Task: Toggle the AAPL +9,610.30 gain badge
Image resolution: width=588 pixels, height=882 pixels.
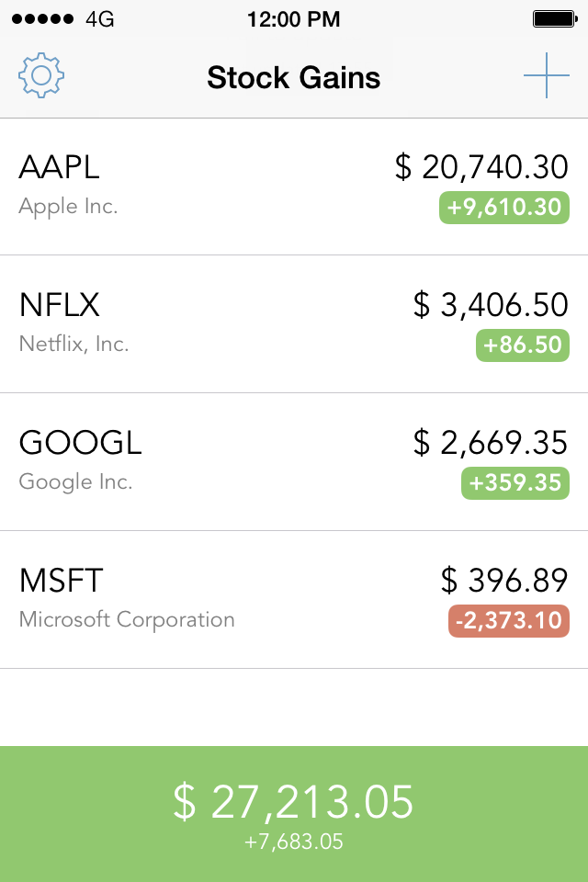Action: pos(504,208)
